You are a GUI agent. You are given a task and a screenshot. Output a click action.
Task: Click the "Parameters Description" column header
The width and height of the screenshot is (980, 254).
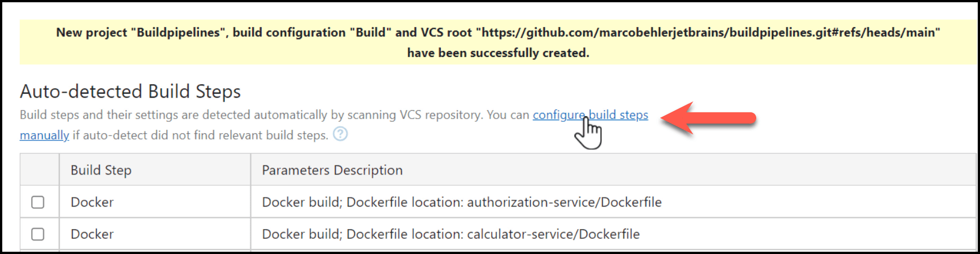coord(332,170)
